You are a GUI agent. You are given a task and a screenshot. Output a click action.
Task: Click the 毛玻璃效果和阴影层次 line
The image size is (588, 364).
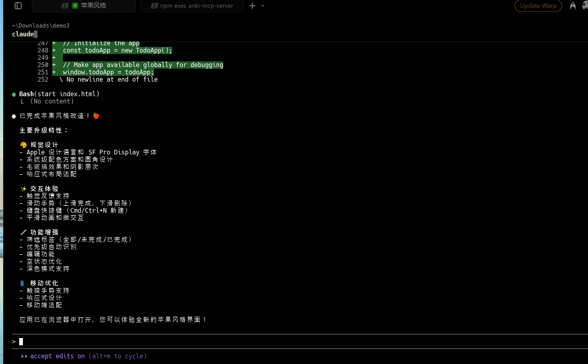tap(59, 167)
